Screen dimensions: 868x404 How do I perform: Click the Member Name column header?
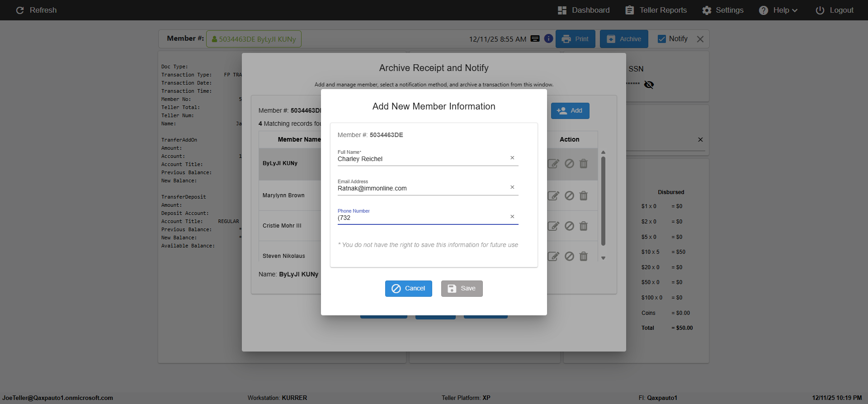[x=299, y=139]
